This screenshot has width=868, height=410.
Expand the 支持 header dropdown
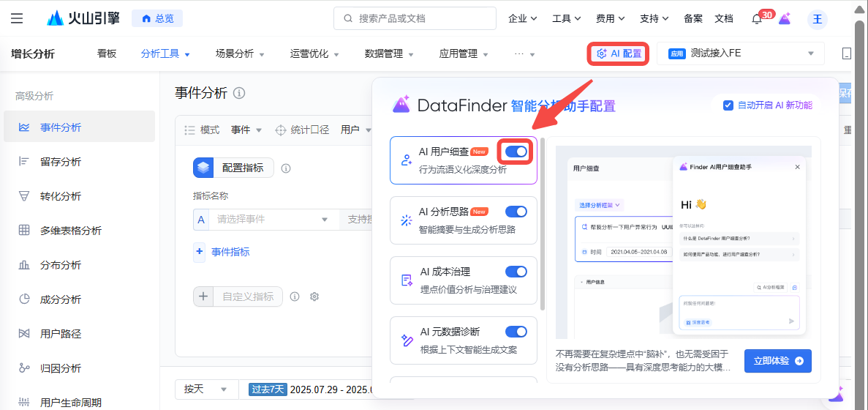[654, 18]
